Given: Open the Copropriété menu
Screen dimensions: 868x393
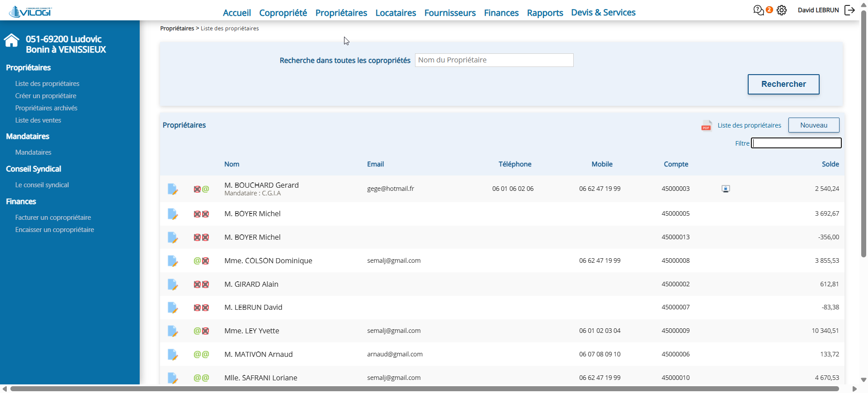Looking at the screenshot, I should (x=283, y=13).
